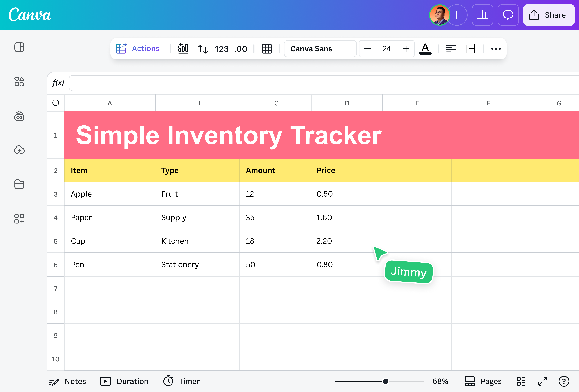Viewport: 579px width, 392px height.
Task: Open the Pages view
Action: pos(483,381)
